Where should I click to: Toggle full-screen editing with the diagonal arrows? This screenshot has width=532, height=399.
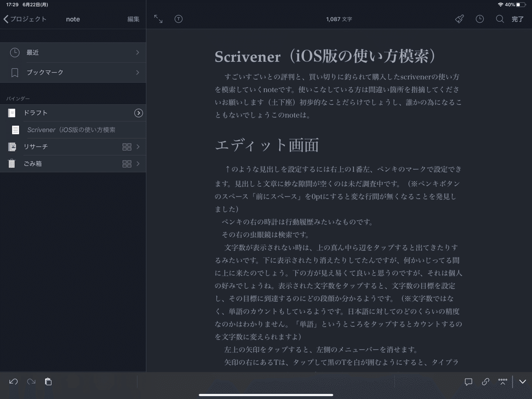pos(158,19)
